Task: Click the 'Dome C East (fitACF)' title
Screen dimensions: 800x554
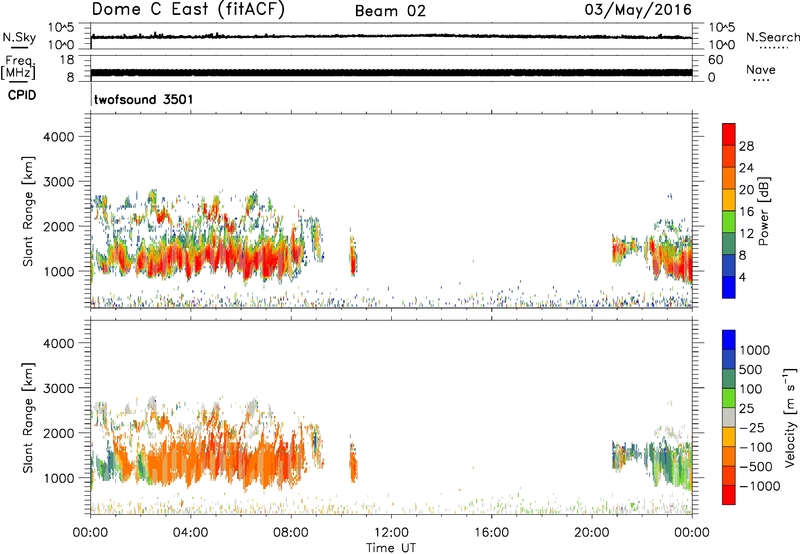Action: (x=188, y=9)
